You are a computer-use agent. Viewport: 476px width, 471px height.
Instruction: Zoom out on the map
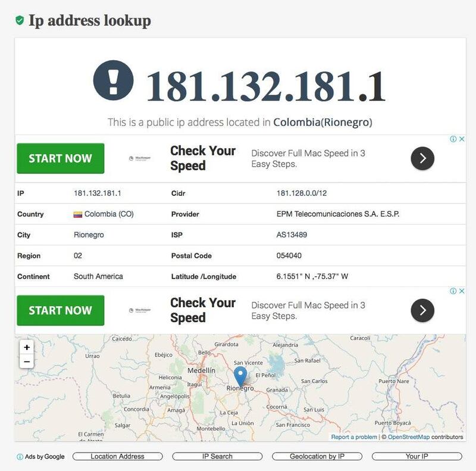click(x=27, y=361)
